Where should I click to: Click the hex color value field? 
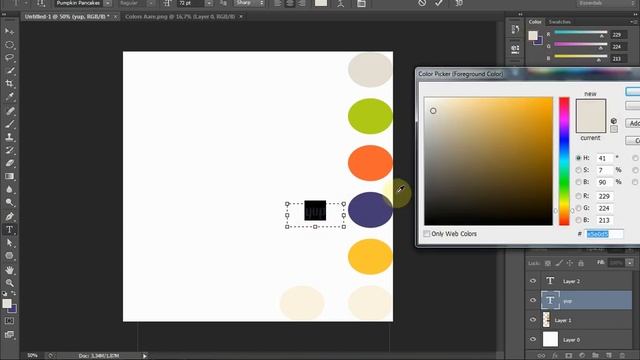coord(604,234)
